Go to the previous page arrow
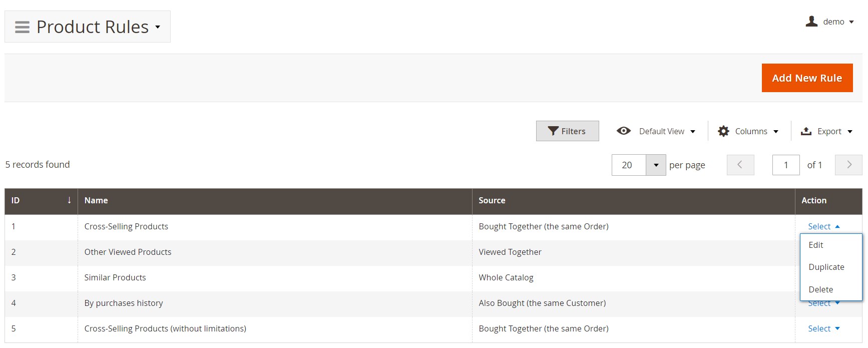Screen dimensions: 868x348 (x=740, y=165)
